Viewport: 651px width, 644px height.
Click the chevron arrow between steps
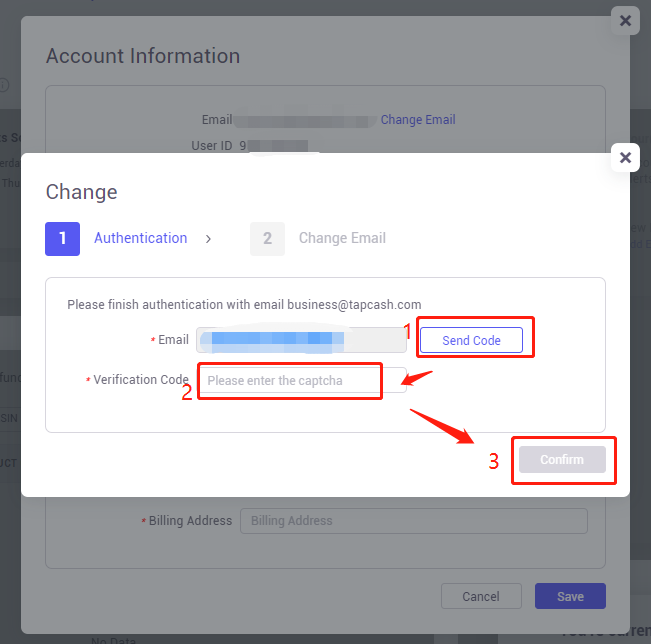pyautogui.click(x=208, y=239)
